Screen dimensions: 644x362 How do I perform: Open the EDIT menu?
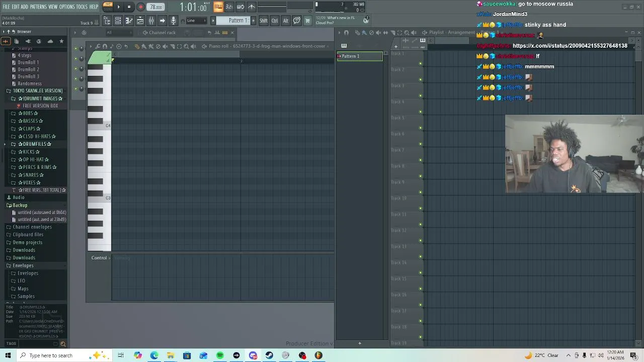pyautogui.click(x=16, y=7)
